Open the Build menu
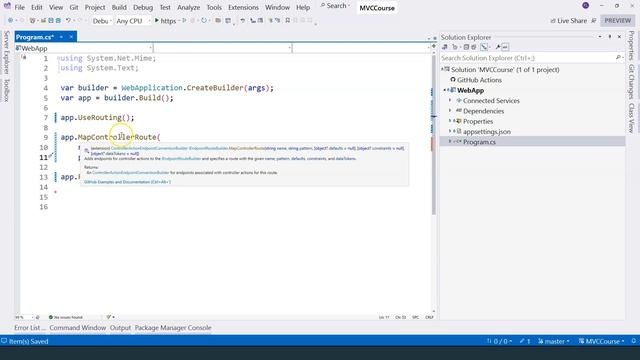 (x=119, y=7)
